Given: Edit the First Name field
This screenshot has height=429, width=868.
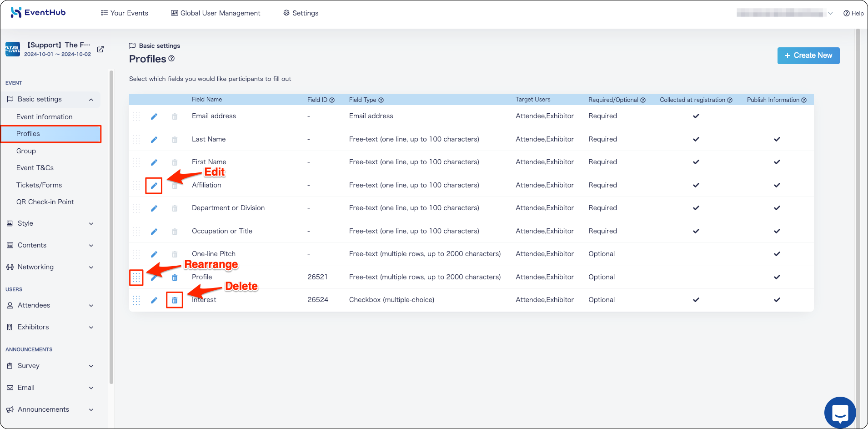Looking at the screenshot, I should tap(154, 162).
